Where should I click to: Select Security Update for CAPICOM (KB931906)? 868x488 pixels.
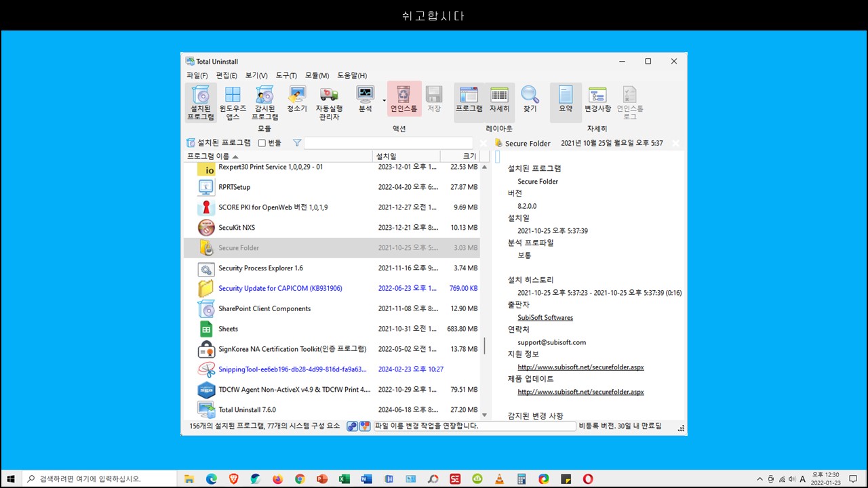click(332, 289)
